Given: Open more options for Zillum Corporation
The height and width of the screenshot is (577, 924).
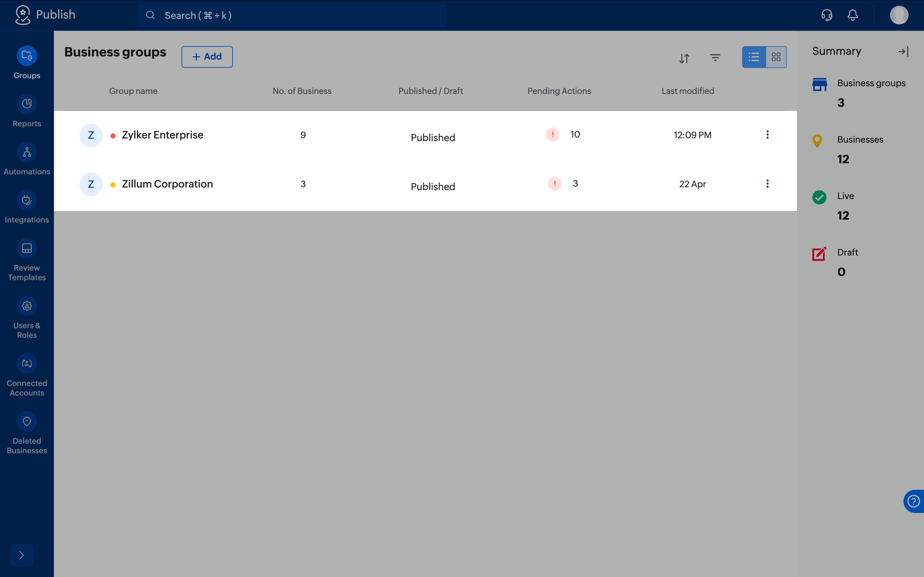Looking at the screenshot, I should click(x=767, y=184).
